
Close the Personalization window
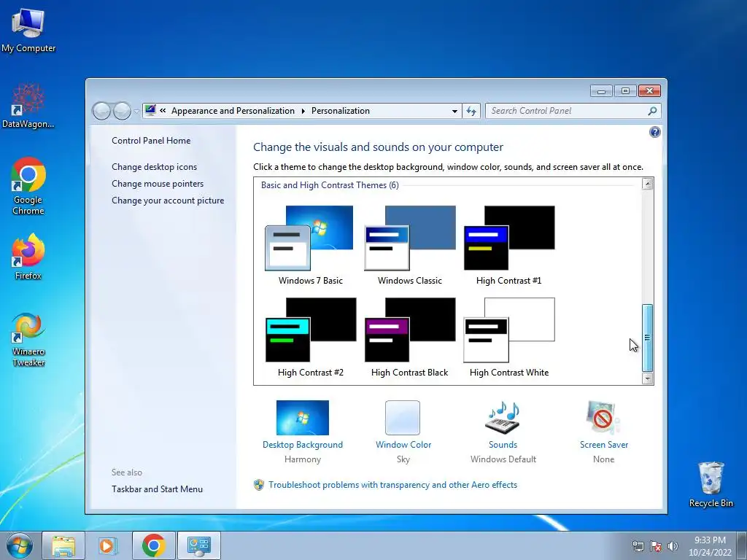649,91
